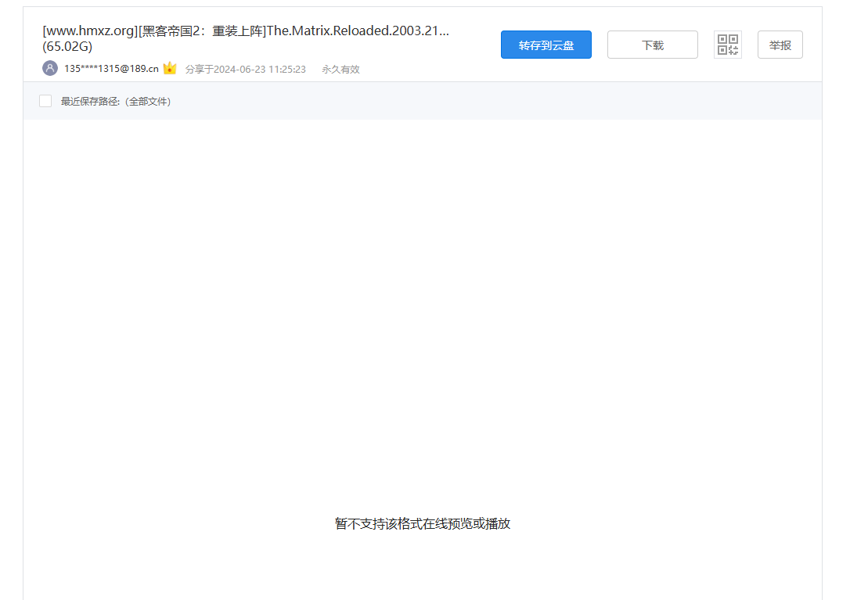Click the gold crown VIP badge
This screenshot has height=600, width=868.
pos(170,68)
